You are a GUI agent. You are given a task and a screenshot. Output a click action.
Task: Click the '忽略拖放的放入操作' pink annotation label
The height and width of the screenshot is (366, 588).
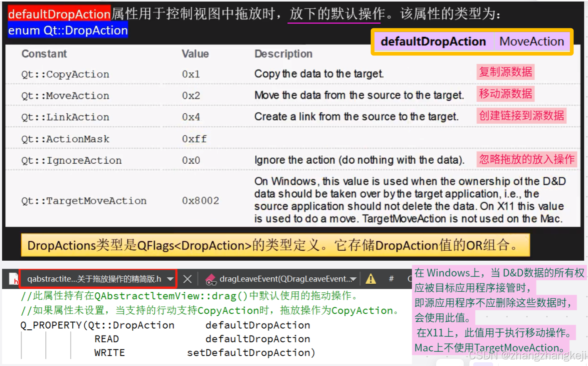(x=526, y=159)
